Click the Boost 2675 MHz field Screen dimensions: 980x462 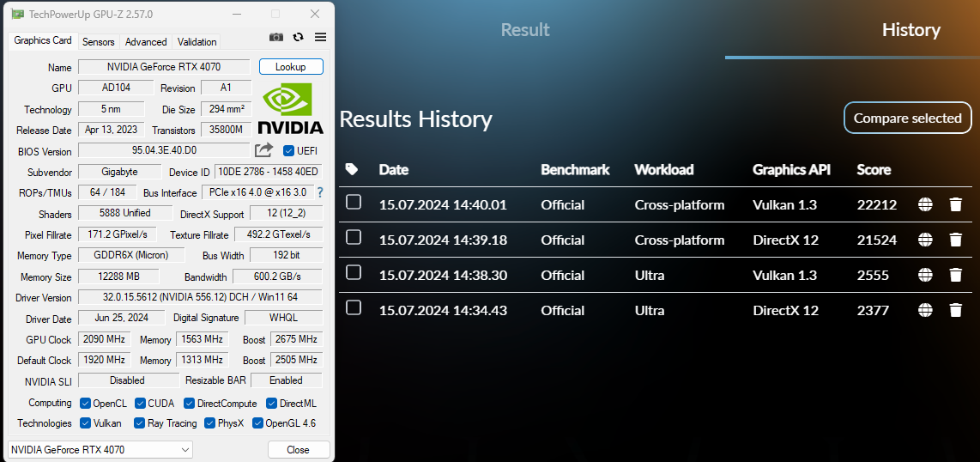point(296,339)
